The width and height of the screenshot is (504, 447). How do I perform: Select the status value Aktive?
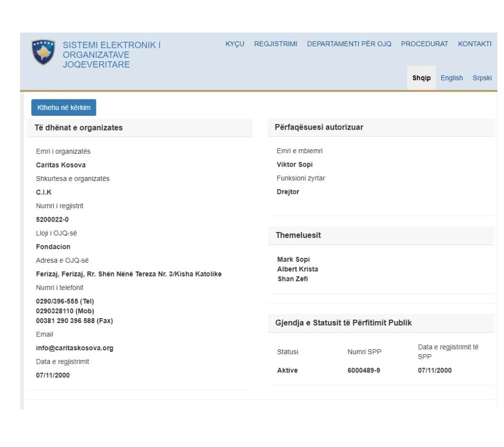(287, 370)
